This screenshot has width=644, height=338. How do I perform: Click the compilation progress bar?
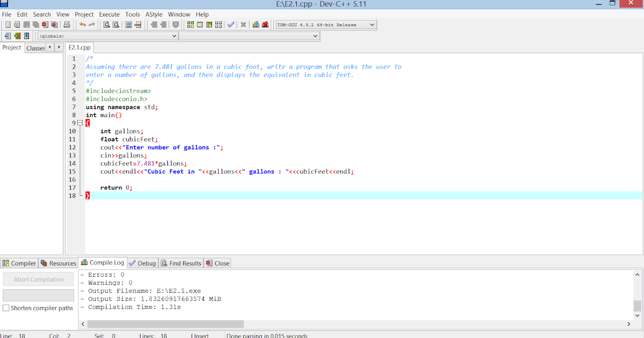pos(39,295)
